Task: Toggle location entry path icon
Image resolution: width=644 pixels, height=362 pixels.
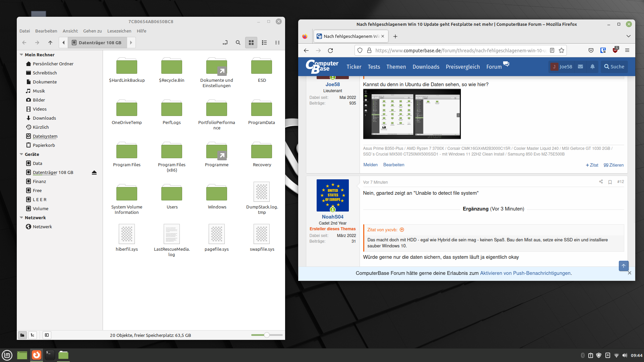Action: [x=225, y=43]
